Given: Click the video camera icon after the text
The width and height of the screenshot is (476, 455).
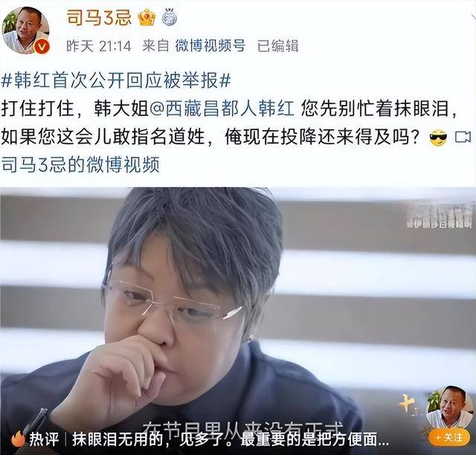Looking at the screenshot, I should [463, 138].
